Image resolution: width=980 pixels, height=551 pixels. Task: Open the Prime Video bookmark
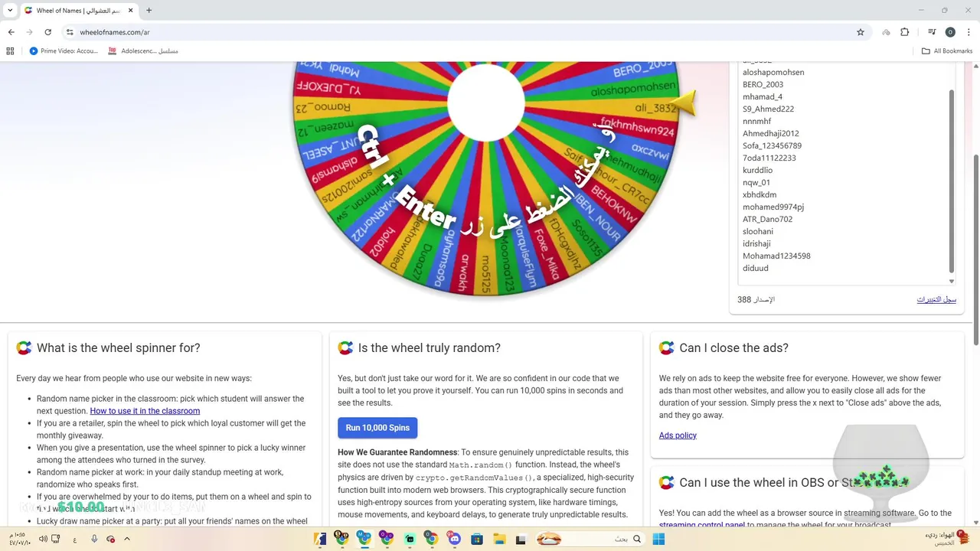pos(64,51)
